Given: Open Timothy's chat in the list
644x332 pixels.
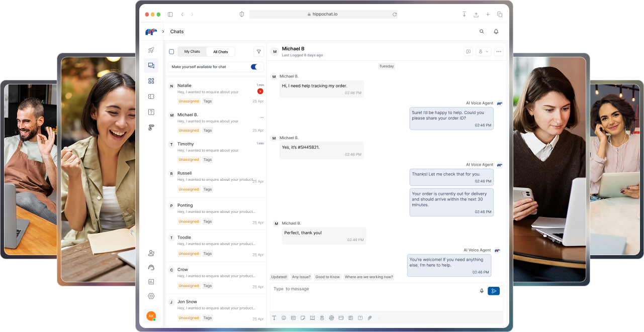Looking at the screenshot, I should click(216, 151).
